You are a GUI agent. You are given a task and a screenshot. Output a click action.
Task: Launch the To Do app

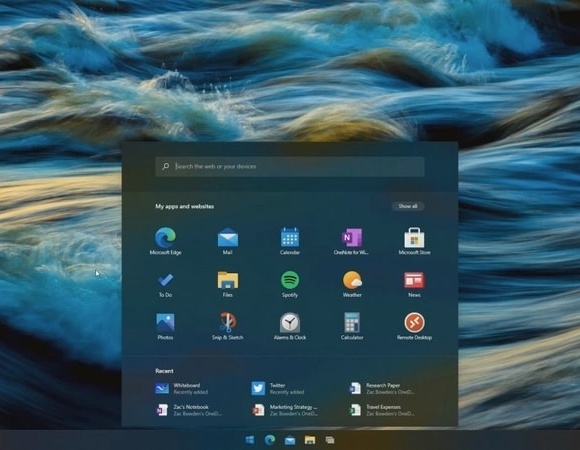[165, 284]
